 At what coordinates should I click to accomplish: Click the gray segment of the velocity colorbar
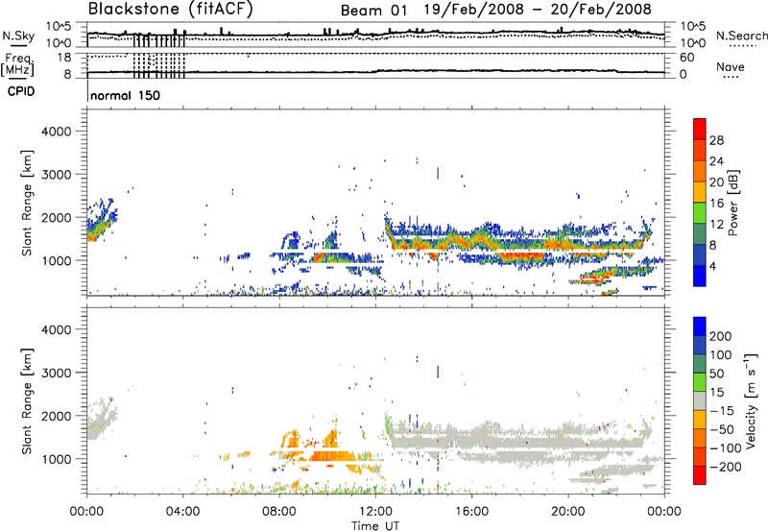(x=700, y=401)
